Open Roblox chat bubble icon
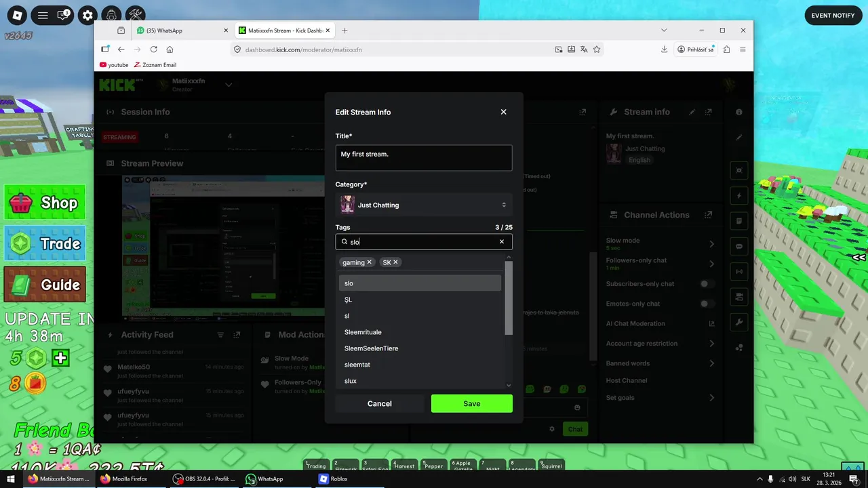The width and height of the screenshot is (868, 488). (64, 15)
